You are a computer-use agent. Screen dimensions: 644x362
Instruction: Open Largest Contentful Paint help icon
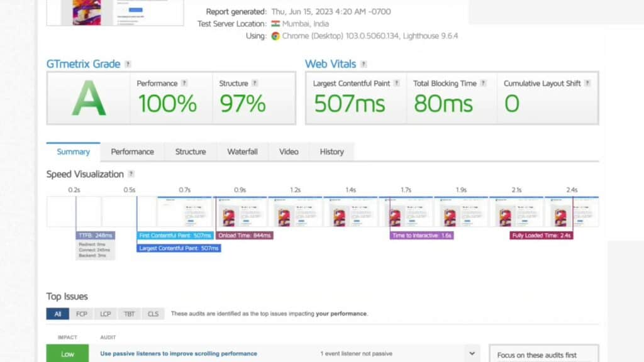click(x=396, y=82)
